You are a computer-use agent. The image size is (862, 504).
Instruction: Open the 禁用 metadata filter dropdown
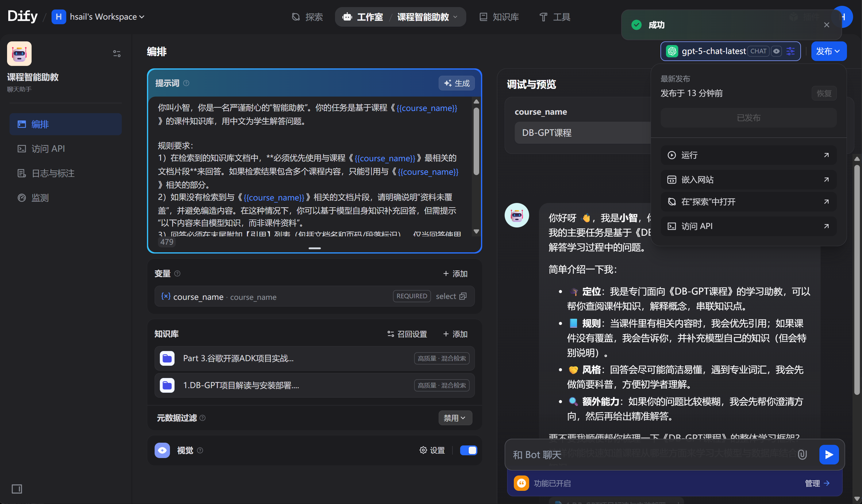point(455,418)
